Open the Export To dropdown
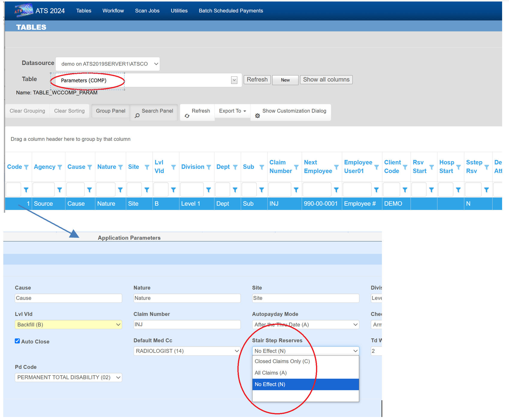This screenshot has height=420, width=509. pyautogui.click(x=232, y=111)
